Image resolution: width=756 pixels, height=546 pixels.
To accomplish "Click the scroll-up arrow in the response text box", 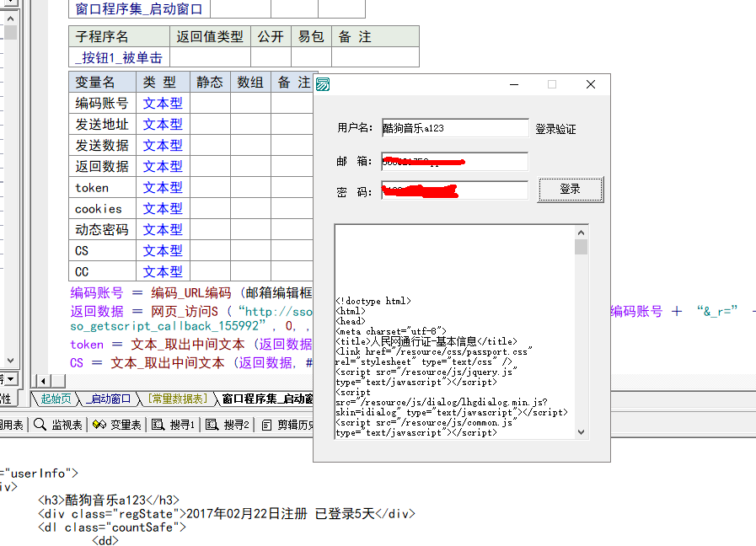I will (x=581, y=232).
